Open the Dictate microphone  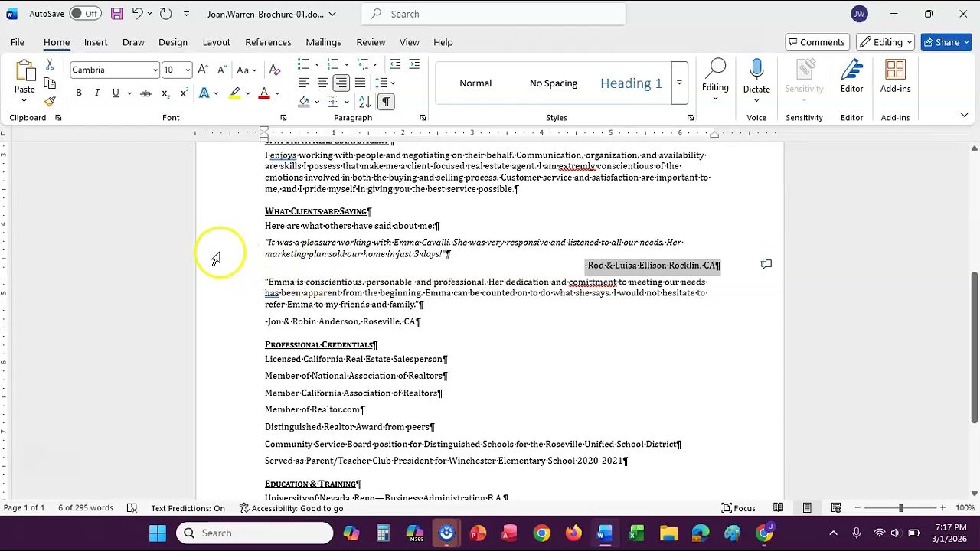(756, 77)
